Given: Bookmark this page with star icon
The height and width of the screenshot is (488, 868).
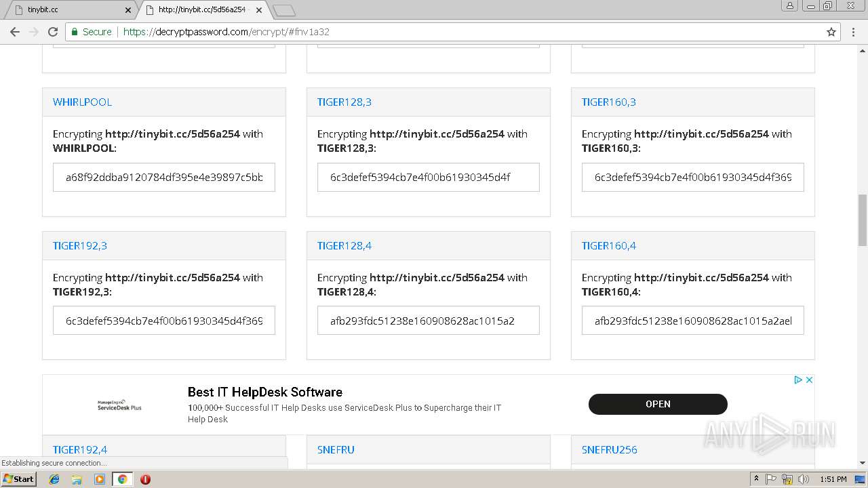Looking at the screenshot, I should tap(831, 32).
